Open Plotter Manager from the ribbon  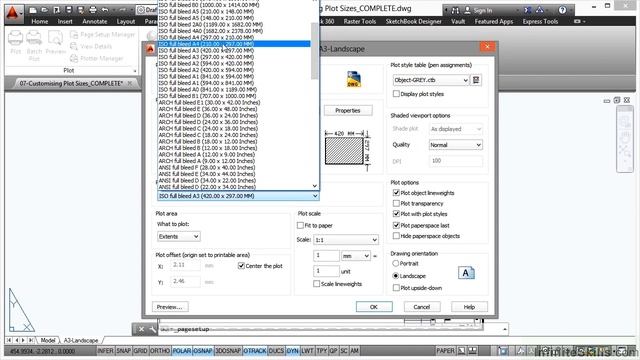pos(97,59)
